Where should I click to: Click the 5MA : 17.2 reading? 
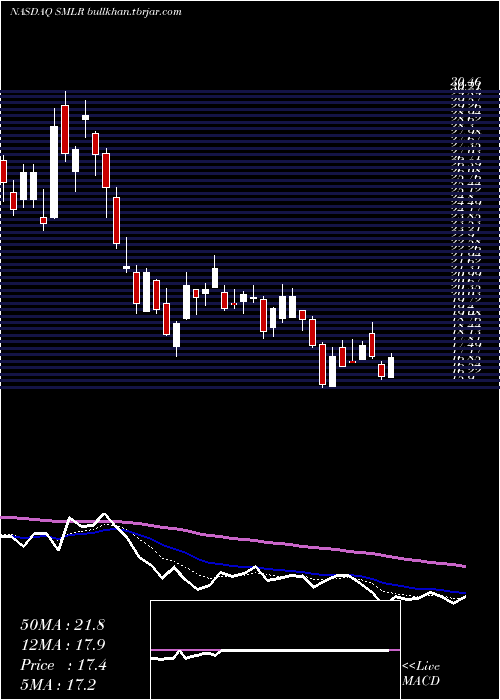[x=58, y=685]
